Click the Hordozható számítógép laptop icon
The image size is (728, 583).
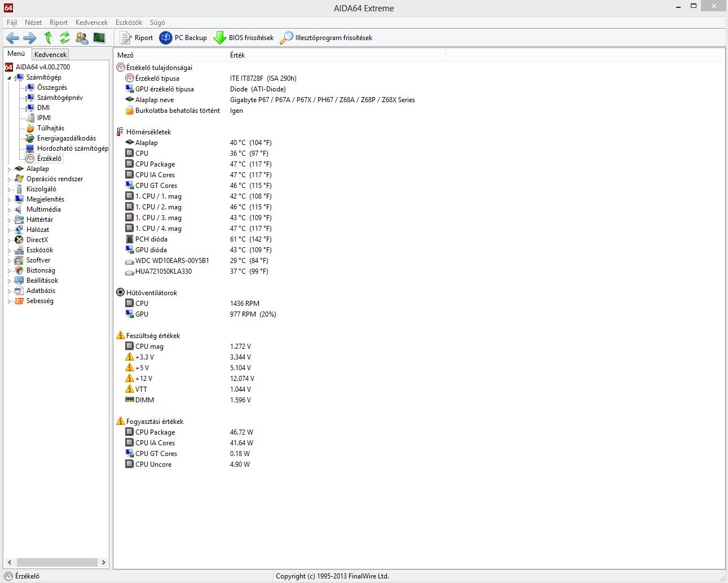(x=30, y=148)
